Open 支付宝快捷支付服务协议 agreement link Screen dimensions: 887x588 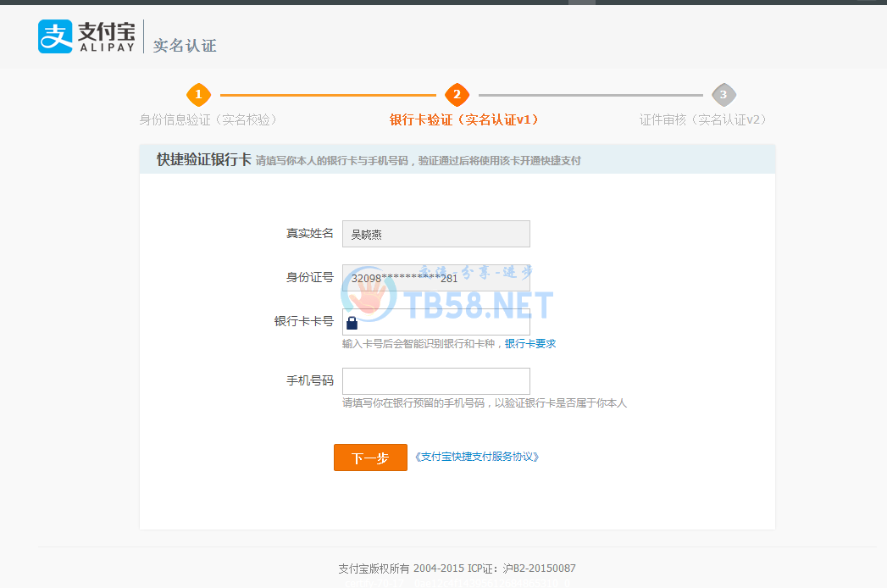click(477, 457)
